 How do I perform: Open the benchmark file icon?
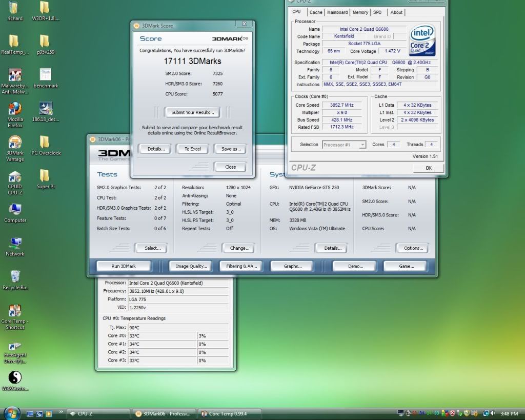coord(46,78)
